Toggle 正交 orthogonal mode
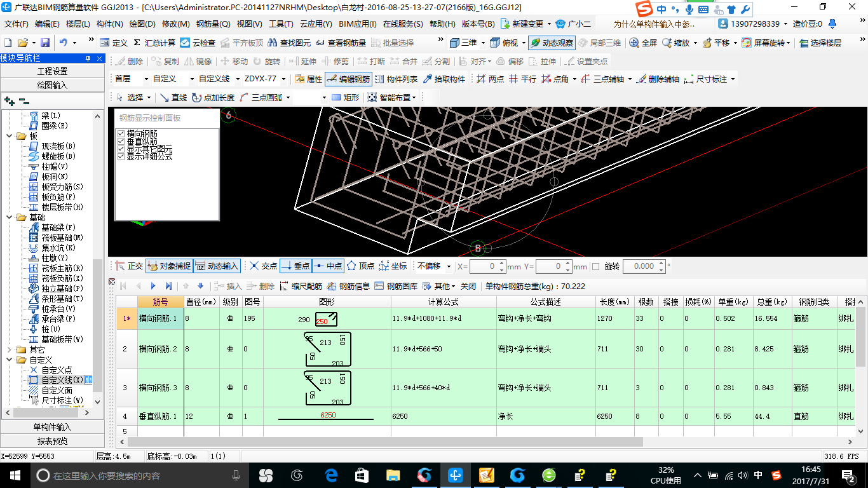This screenshot has width=868, height=488. pyautogui.click(x=129, y=266)
